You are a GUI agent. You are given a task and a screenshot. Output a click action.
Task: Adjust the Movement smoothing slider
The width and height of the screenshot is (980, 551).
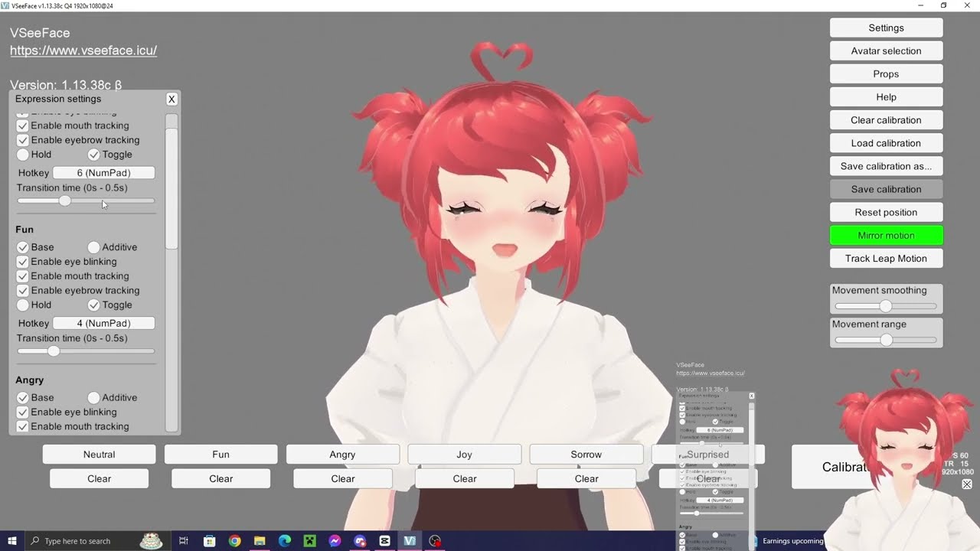click(886, 306)
